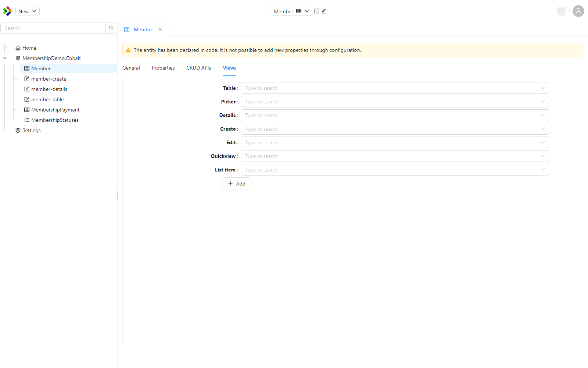The width and height of the screenshot is (588, 368).
Task: Click the warning triangle icon in banner
Action: click(x=128, y=50)
